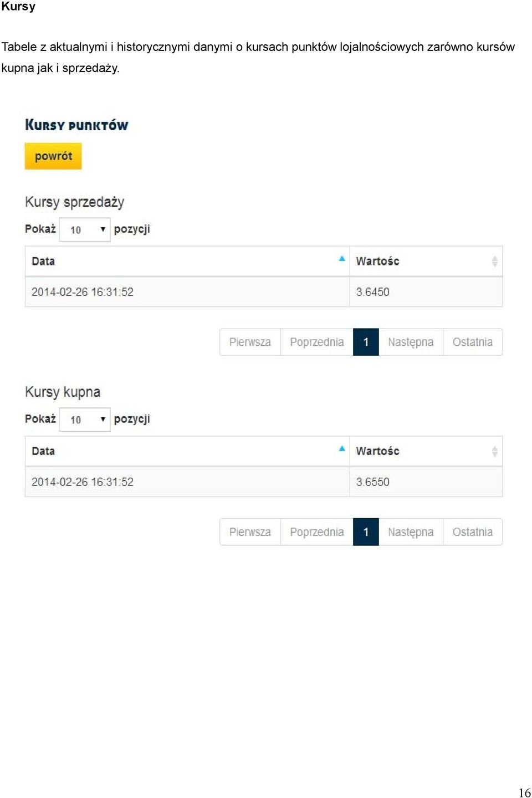
Task: Go to Pierwsza page in Kursy sprzedaży
Action: tap(250, 342)
